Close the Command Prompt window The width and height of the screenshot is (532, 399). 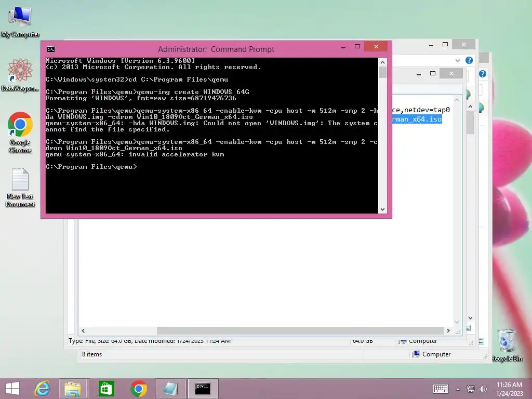click(376, 46)
